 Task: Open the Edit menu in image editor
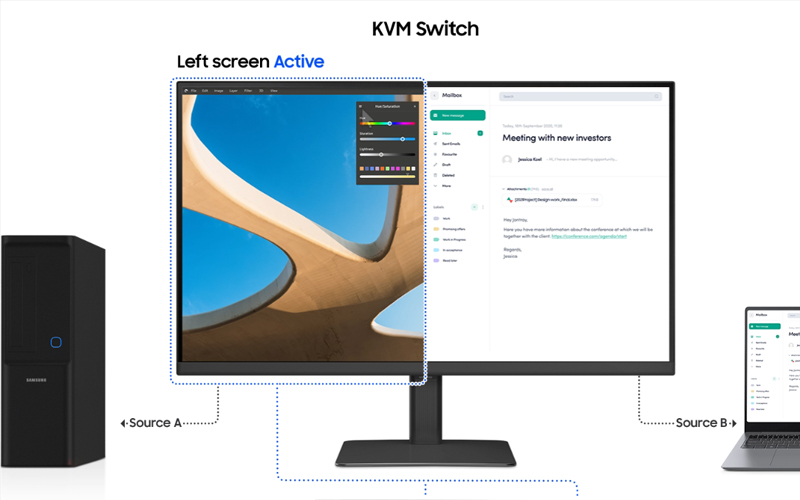point(205,91)
